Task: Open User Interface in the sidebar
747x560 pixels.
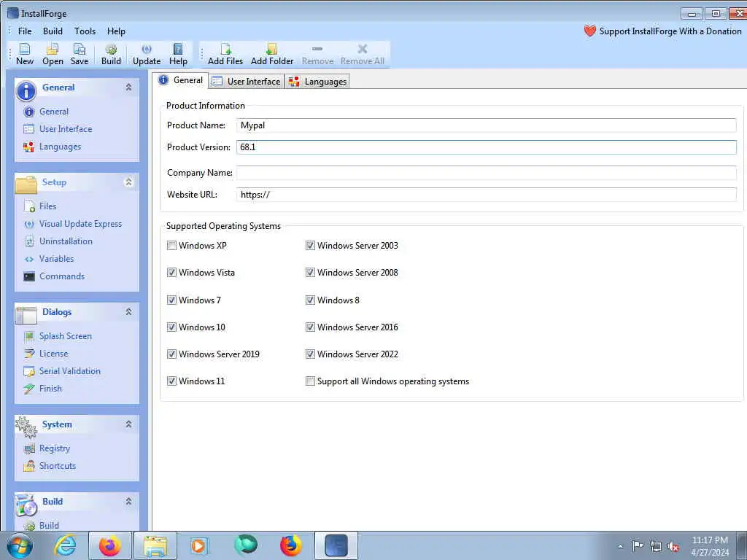Action: coord(58,129)
